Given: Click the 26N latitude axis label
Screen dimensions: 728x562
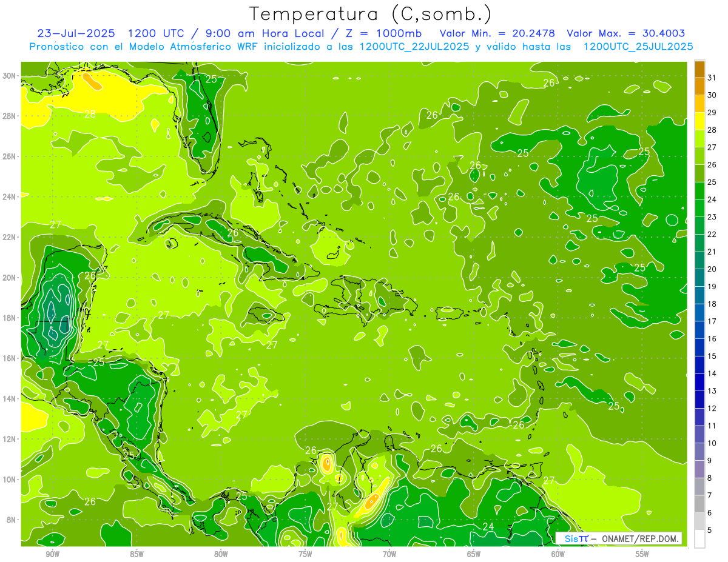Looking at the screenshot, I should (x=10, y=156).
